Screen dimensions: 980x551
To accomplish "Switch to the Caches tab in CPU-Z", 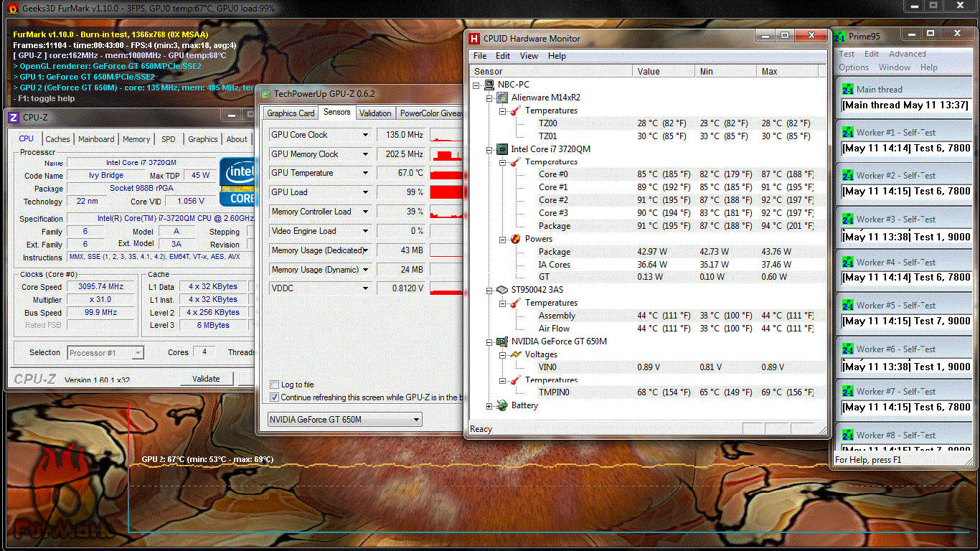I will 57,139.
